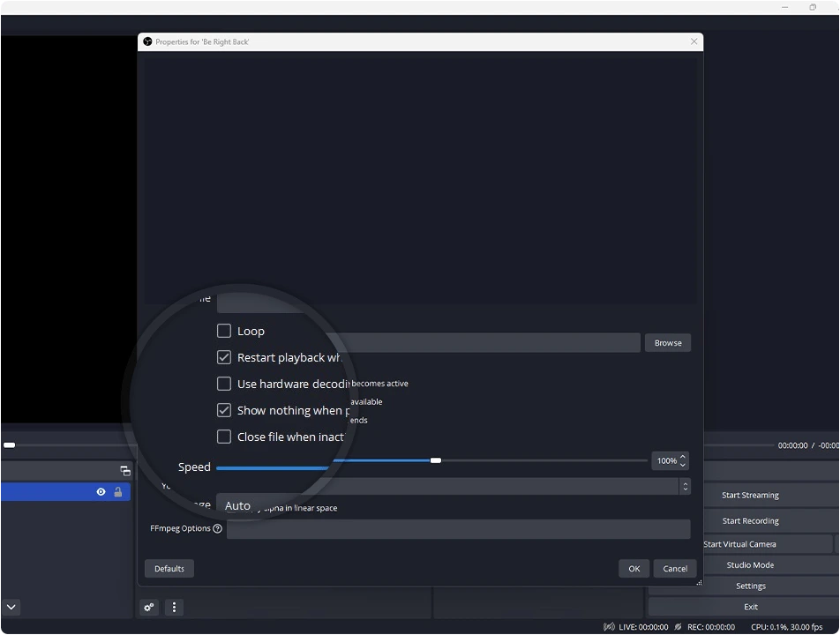The image size is (840, 635).
Task: Click the media playback seek slider handle
Action: [x=9, y=445]
